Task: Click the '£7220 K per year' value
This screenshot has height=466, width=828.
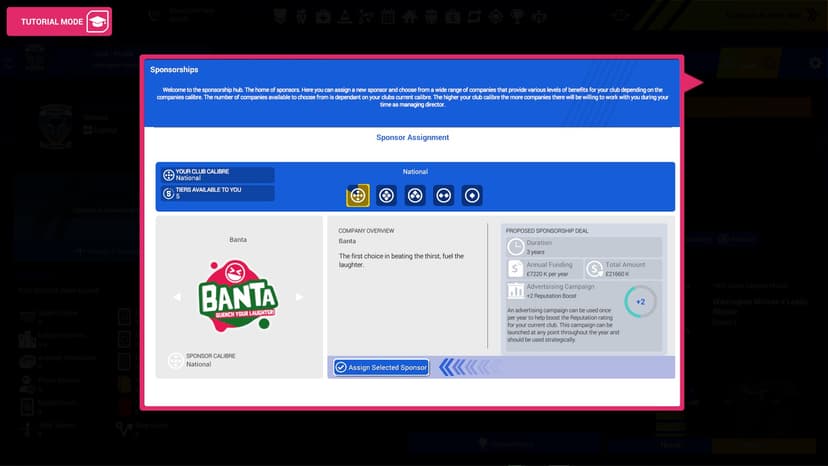Action: click(547, 274)
